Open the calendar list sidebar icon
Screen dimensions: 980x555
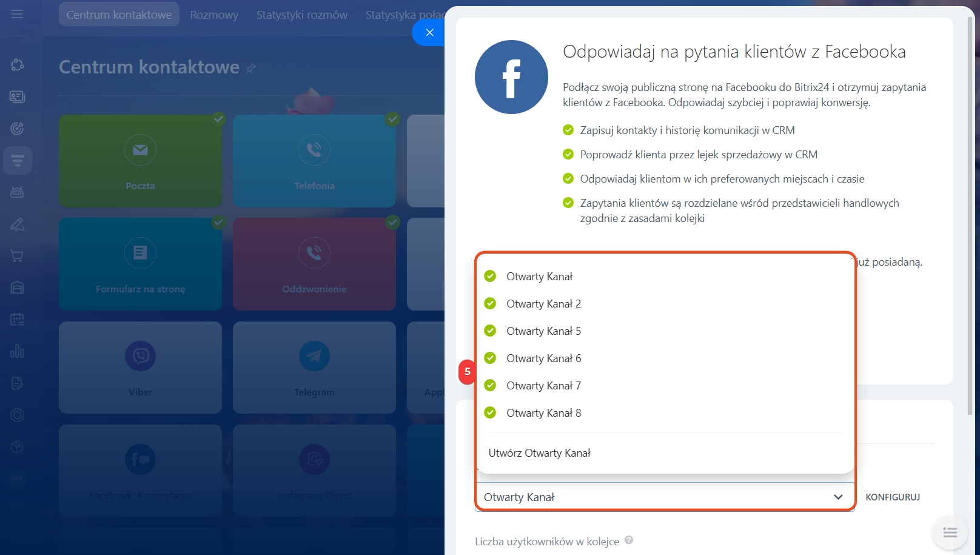pos(17,320)
